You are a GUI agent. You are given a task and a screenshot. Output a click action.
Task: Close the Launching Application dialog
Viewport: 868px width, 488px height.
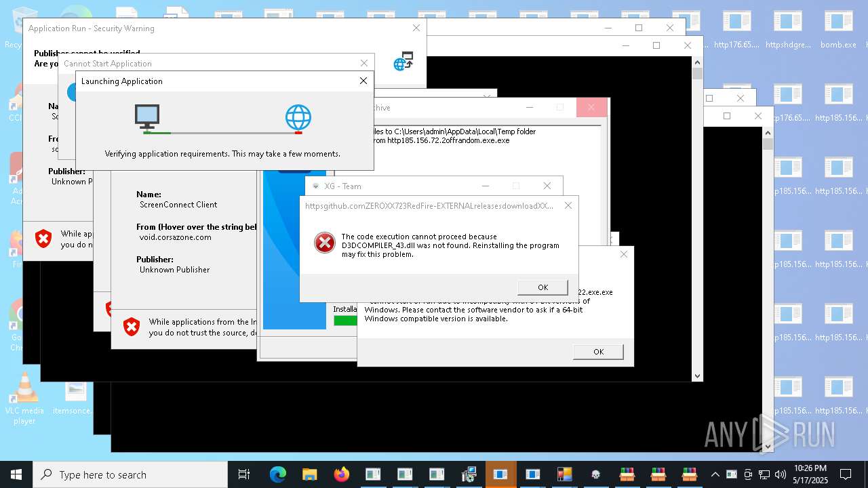(x=363, y=81)
